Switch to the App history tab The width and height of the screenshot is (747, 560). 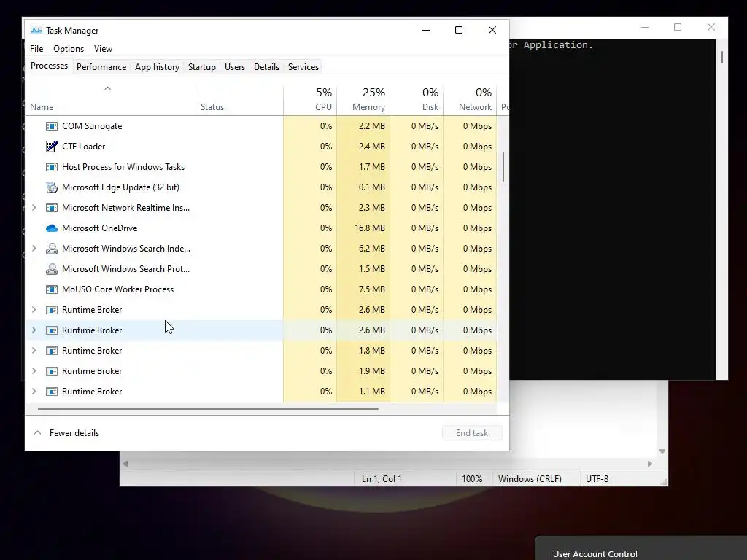coord(158,67)
